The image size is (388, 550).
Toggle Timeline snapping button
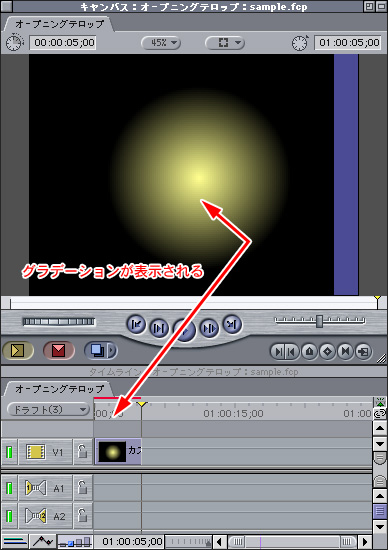coord(380,402)
